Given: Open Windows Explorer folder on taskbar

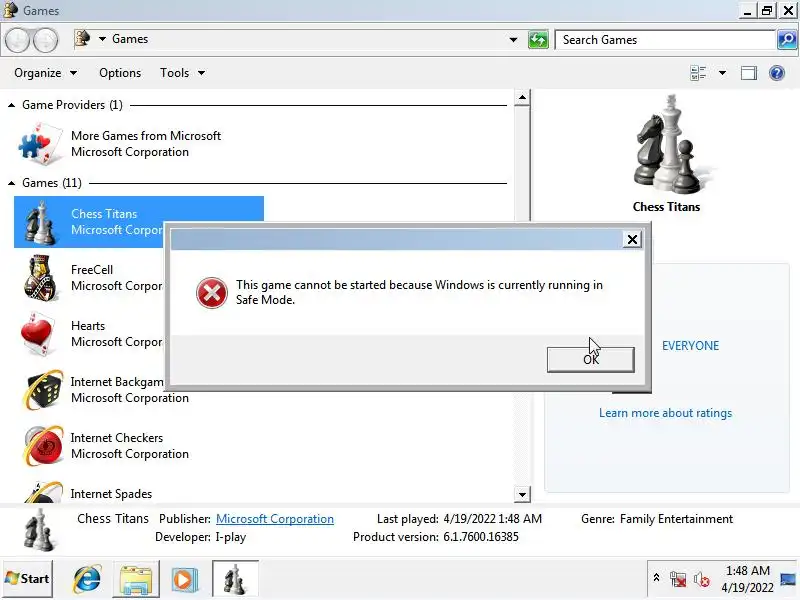Looking at the screenshot, I should click(136, 579).
